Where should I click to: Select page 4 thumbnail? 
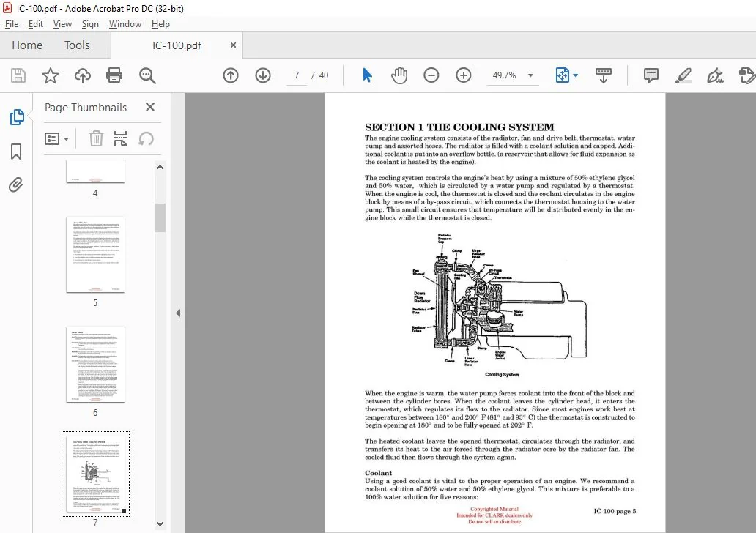(x=95, y=172)
